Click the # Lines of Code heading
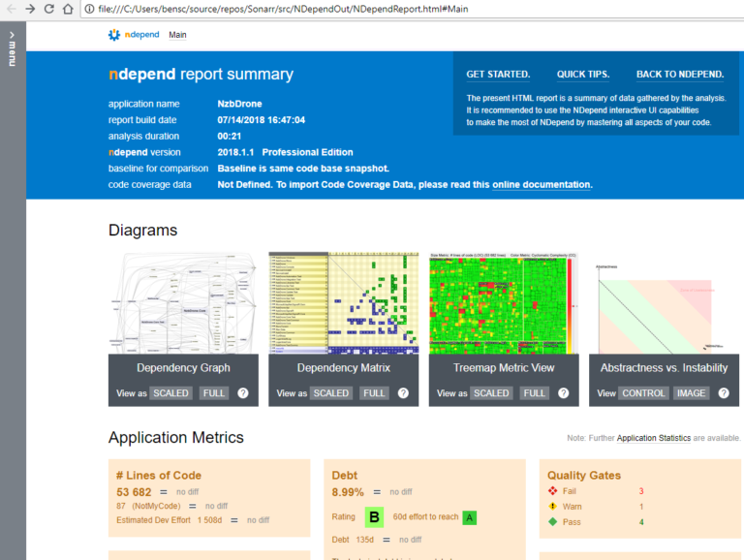 [159, 475]
